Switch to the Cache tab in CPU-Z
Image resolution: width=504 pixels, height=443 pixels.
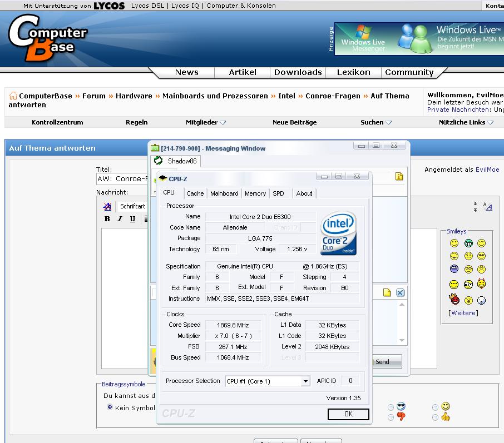[x=195, y=193]
